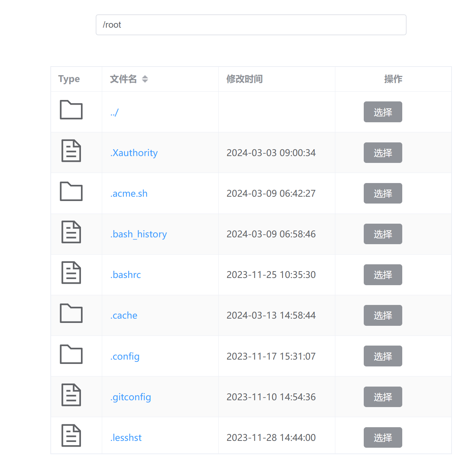Click the .gitconfig file icon
This screenshot has width=476, height=470.
71,395
